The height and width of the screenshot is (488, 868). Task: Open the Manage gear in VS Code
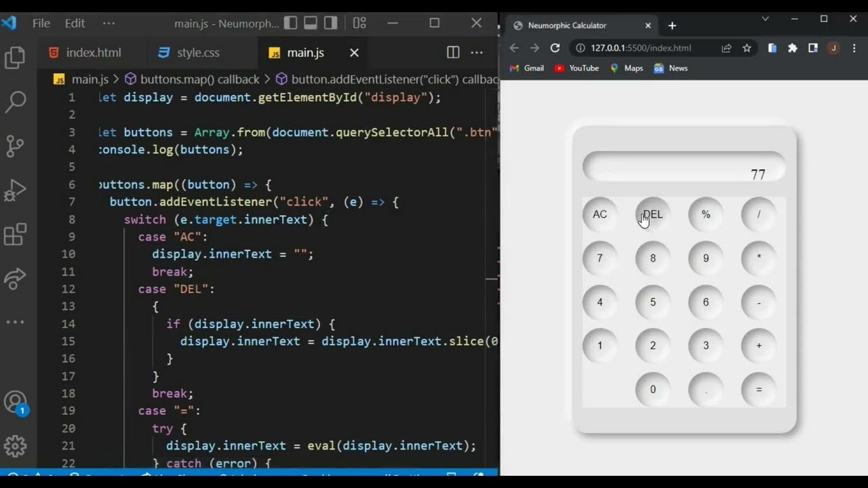coord(15,446)
